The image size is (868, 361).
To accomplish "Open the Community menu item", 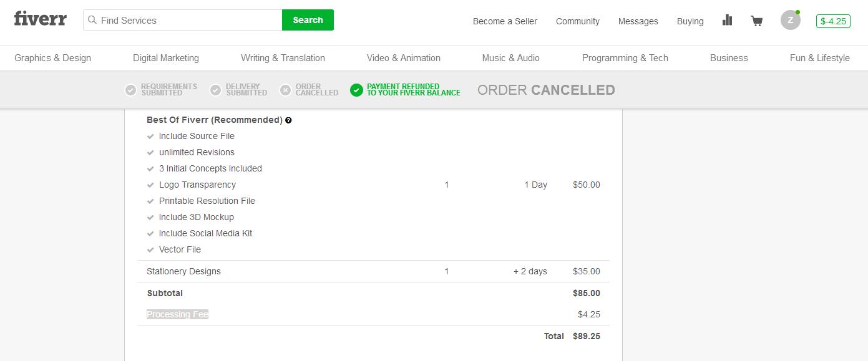I will tap(577, 21).
